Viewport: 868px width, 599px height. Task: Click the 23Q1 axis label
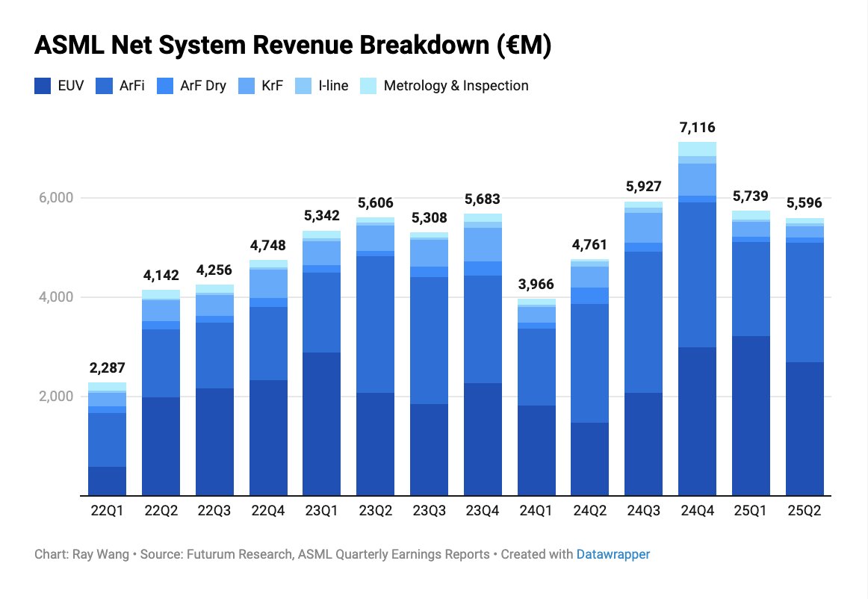(322, 510)
